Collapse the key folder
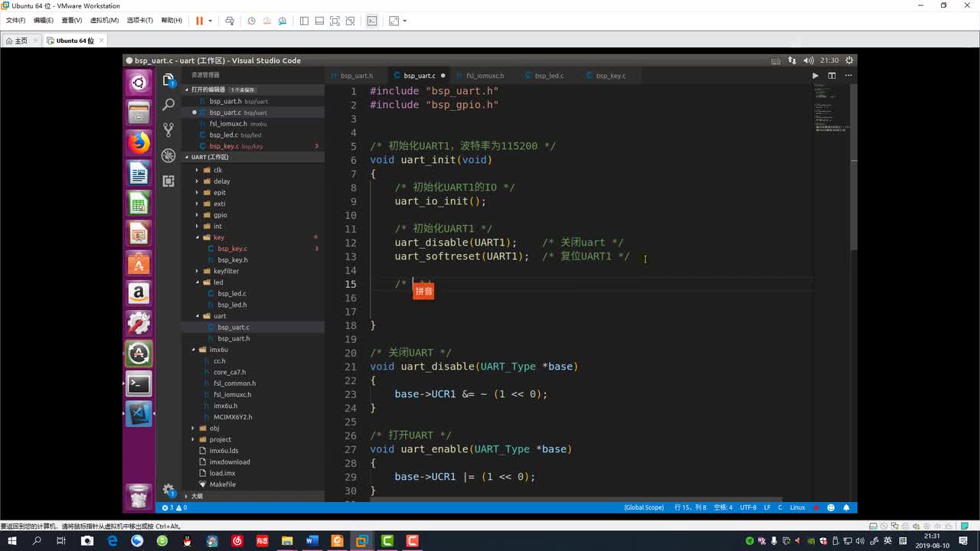Screen dimensions: 980x551 [x=197, y=237]
